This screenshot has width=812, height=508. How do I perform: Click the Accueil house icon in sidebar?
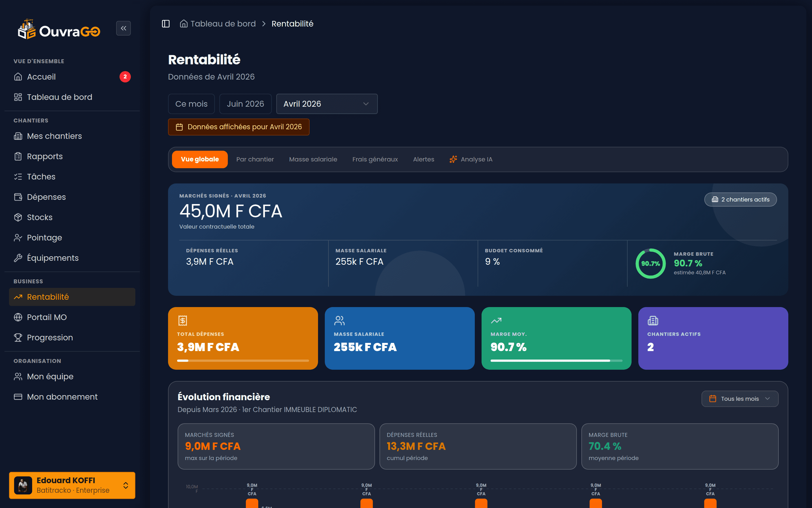pyautogui.click(x=18, y=77)
